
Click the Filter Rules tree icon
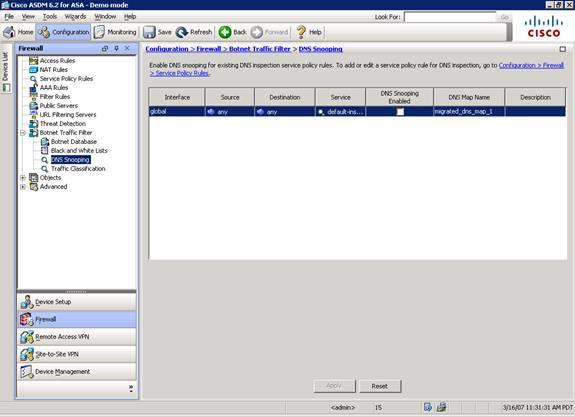[x=33, y=97]
